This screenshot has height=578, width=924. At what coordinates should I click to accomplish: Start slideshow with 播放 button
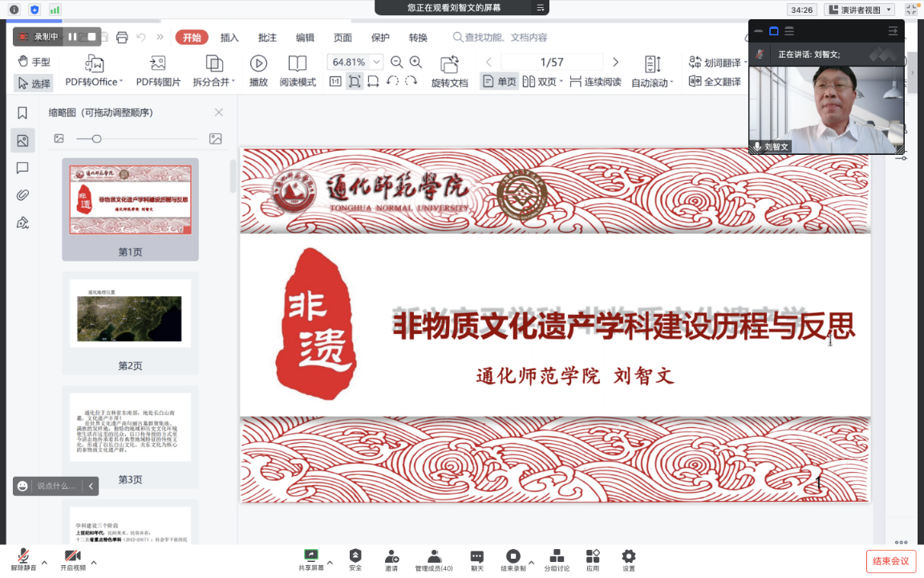point(258,71)
